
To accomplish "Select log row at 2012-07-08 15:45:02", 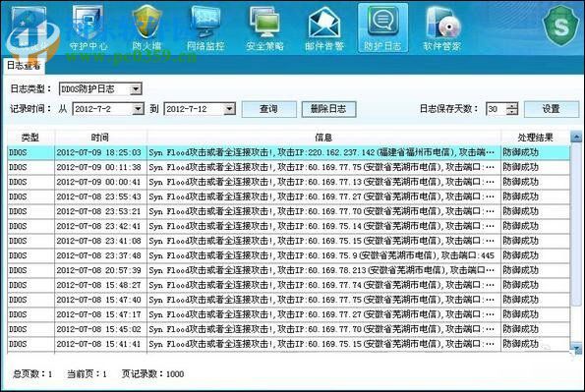I will [288, 329].
